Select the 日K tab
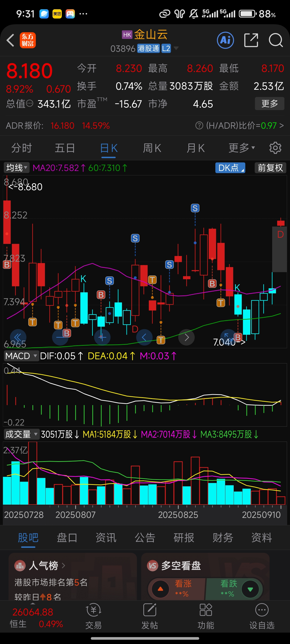This screenshot has height=644, width=290. click(x=109, y=148)
